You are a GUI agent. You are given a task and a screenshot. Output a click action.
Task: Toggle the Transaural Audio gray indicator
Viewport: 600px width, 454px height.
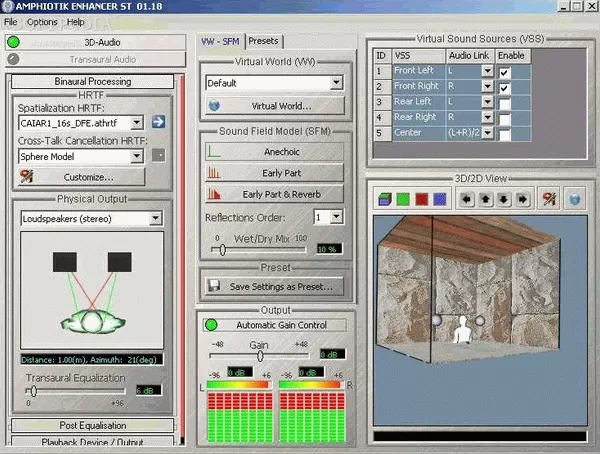click(x=13, y=59)
